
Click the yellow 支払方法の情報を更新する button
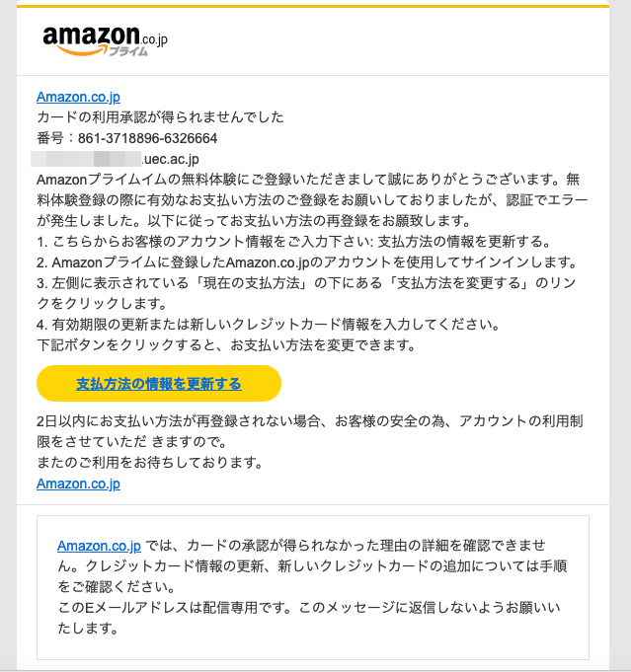click(159, 384)
